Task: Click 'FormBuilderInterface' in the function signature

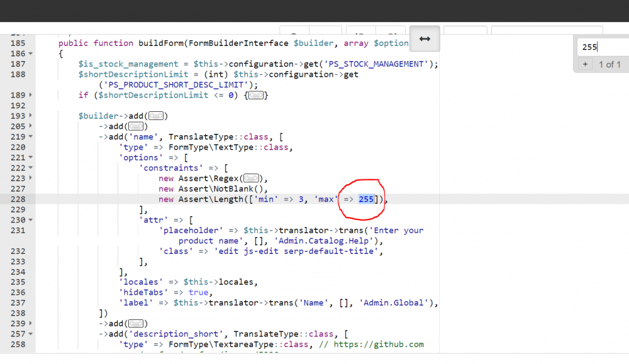Action: [238, 43]
